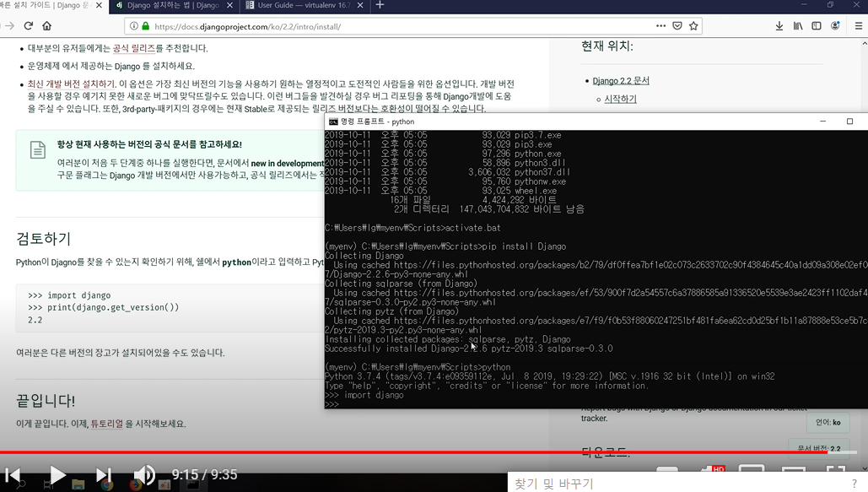This screenshot has width=868, height=492.
Task: Click '>>> import django' in the terminal
Action: (x=364, y=395)
